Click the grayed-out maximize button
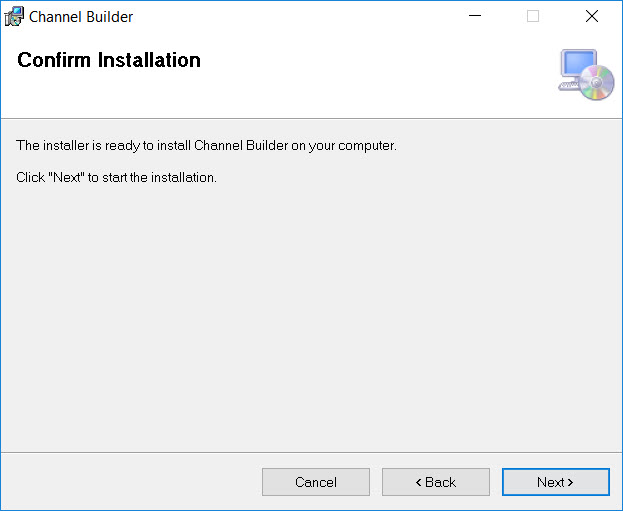Screen dimensions: 623x511 click(533, 16)
